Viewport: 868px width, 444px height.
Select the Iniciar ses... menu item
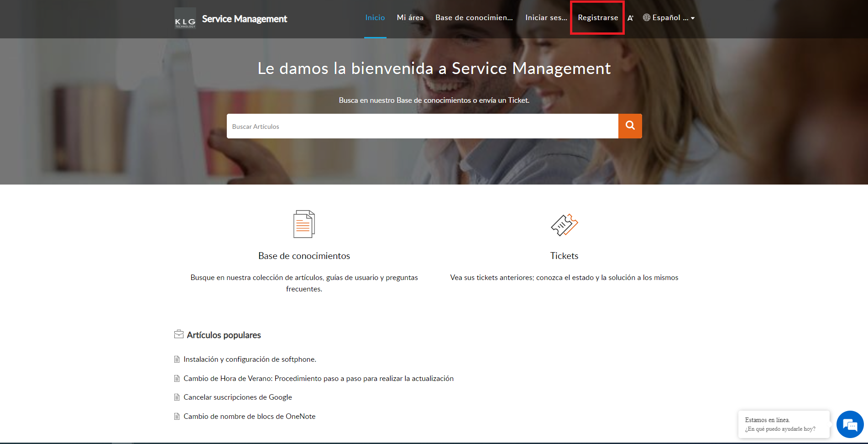point(546,18)
